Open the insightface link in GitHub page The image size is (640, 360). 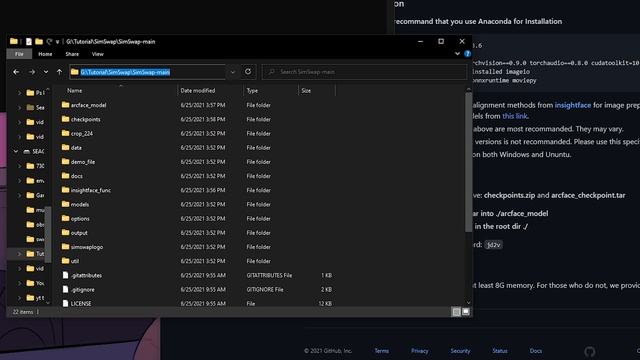click(x=573, y=105)
